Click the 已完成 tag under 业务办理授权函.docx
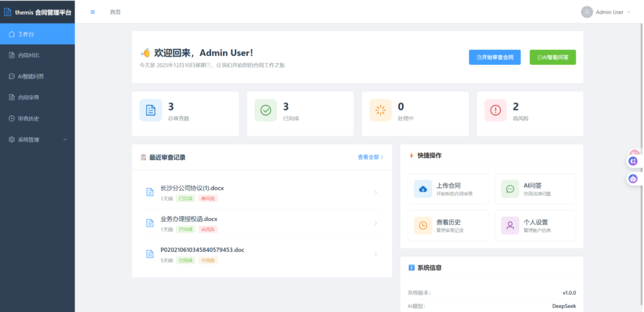Viewport: 644px width, 312px height. [185, 230]
